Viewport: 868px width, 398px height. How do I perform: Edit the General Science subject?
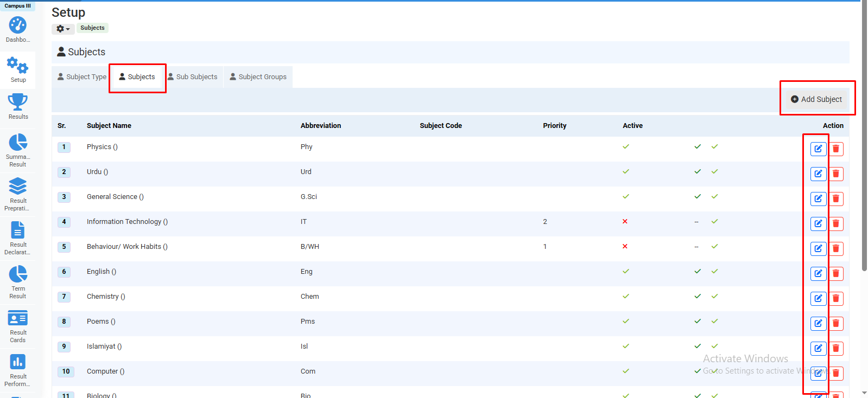(818, 198)
